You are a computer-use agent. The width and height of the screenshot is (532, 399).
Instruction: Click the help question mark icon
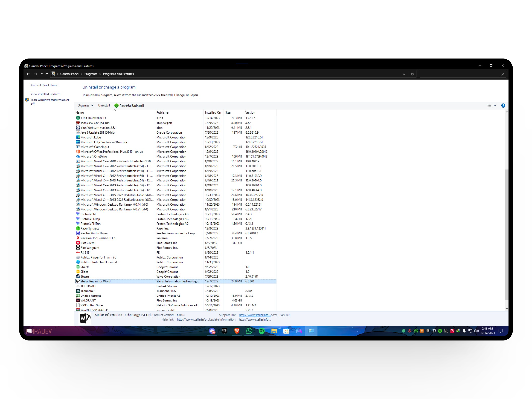[x=503, y=106]
